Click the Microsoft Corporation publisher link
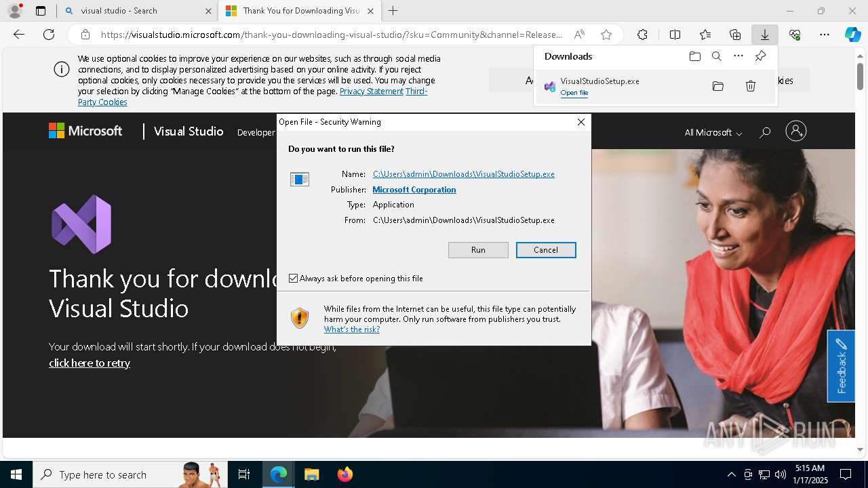Viewport: 868px width, 488px height. (x=414, y=190)
